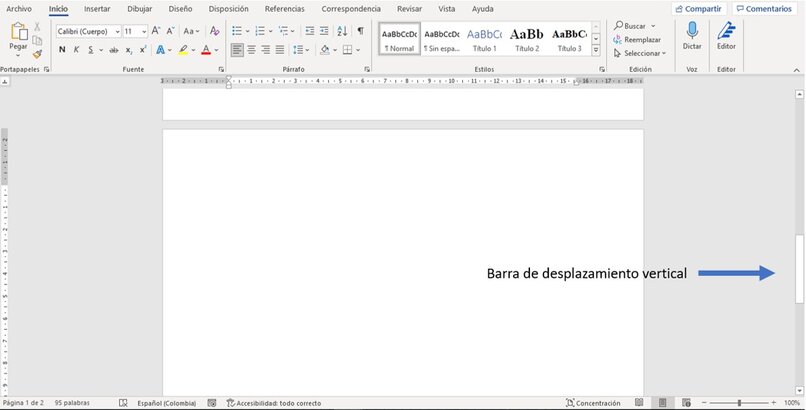Decrease paragraph indent

coord(309,31)
